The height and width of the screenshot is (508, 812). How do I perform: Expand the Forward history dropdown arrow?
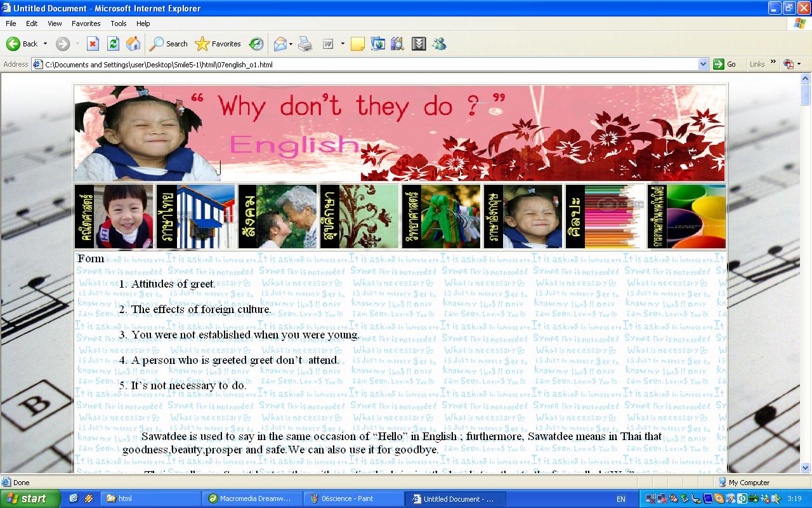click(x=77, y=44)
